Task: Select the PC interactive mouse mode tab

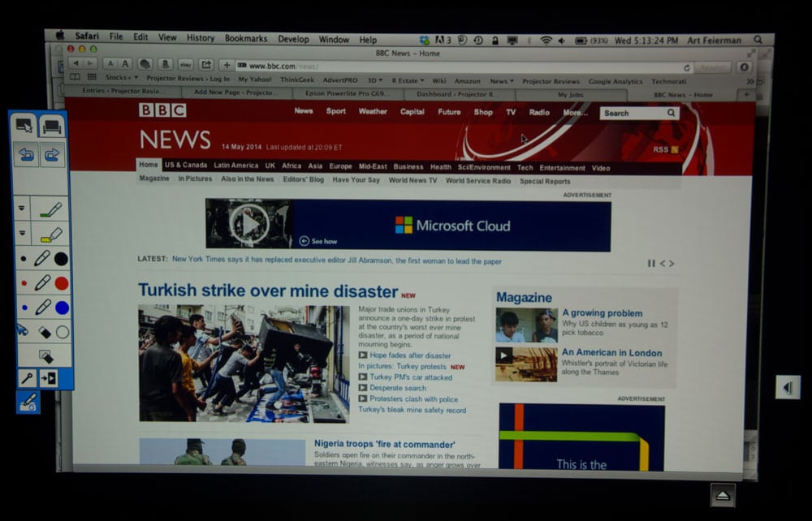Action: tap(24, 126)
